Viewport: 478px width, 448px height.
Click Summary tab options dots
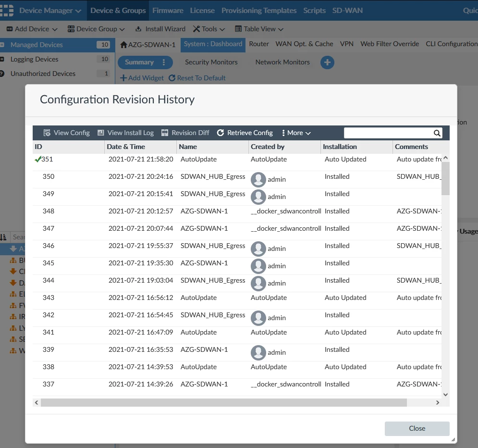click(164, 62)
